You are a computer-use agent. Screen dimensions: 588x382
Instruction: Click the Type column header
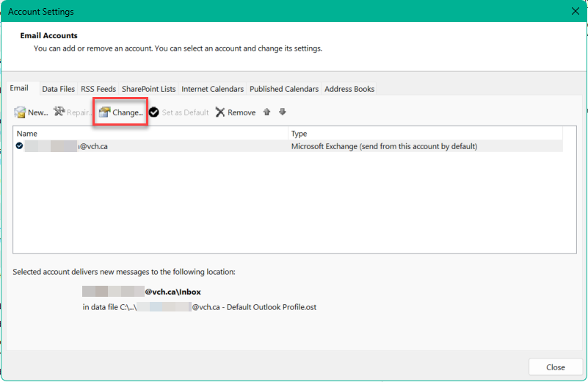425,134
